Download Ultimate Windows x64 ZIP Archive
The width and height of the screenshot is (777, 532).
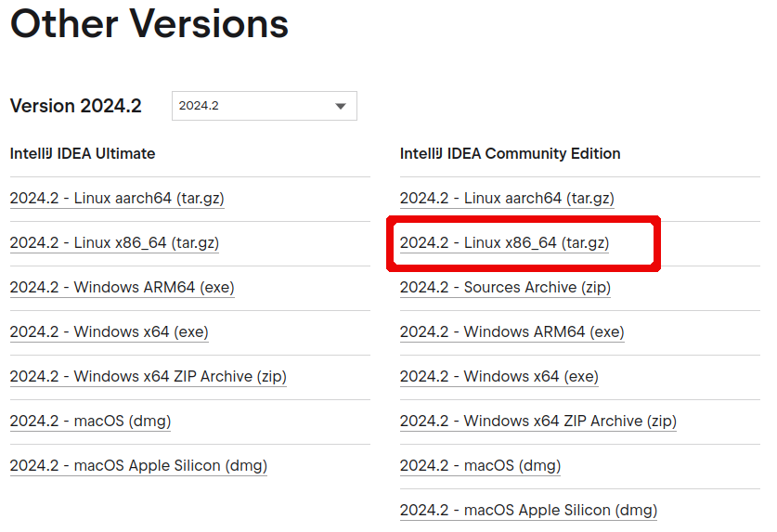coord(148,377)
